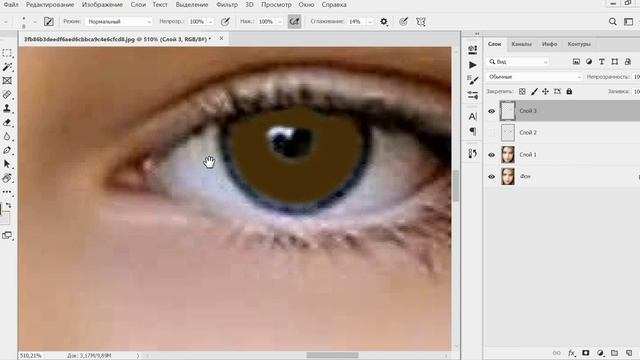Screen dimensions: 640x360
Task: Select the Magic Wand tool
Action: pos(7,67)
